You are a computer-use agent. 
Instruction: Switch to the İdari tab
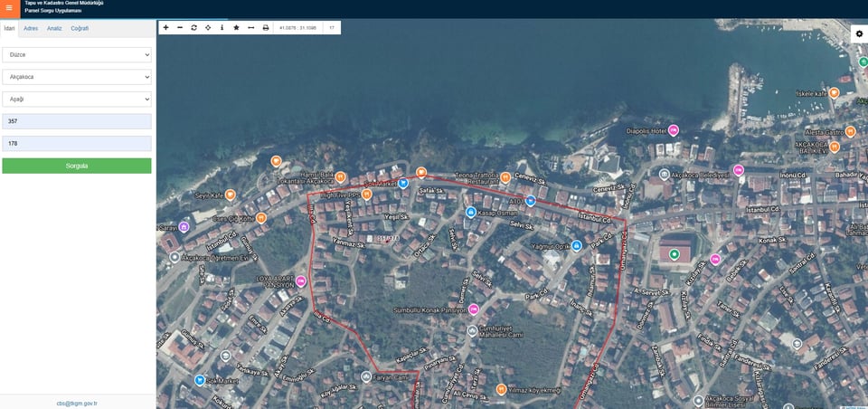(x=9, y=28)
